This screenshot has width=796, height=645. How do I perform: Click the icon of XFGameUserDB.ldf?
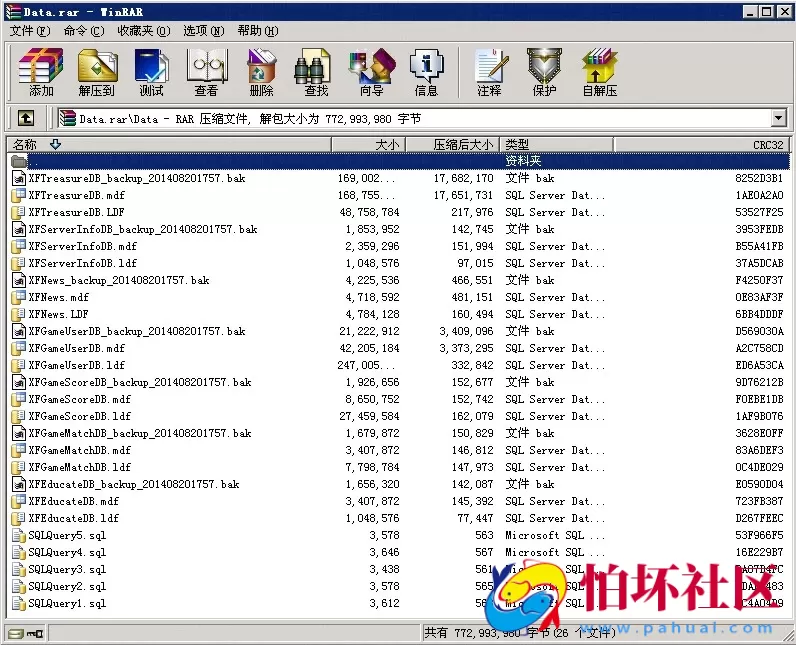pyautogui.click(x=19, y=365)
